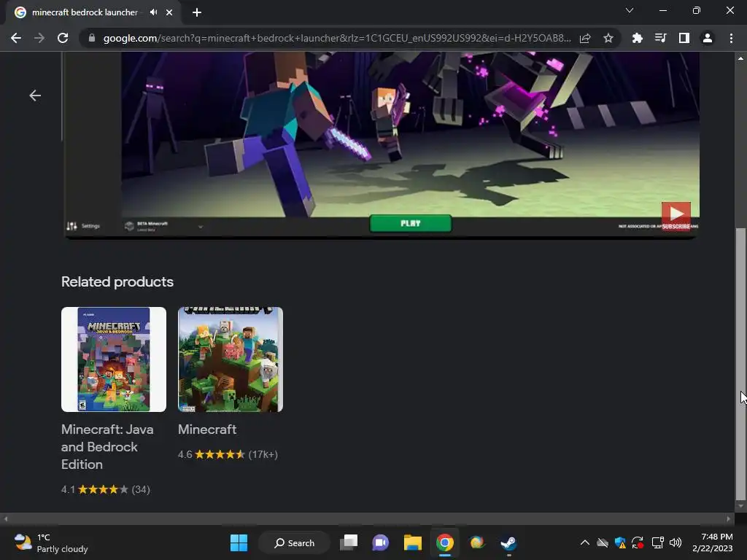
Task: Open the weather widget showing 1°C
Action: (x=51, y=542)
